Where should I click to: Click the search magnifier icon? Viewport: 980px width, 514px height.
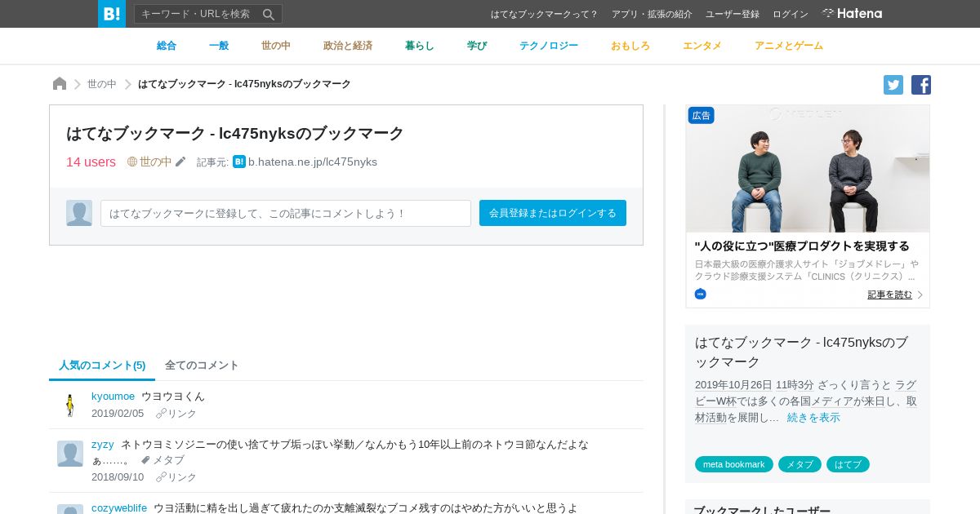tap(269, 14)
